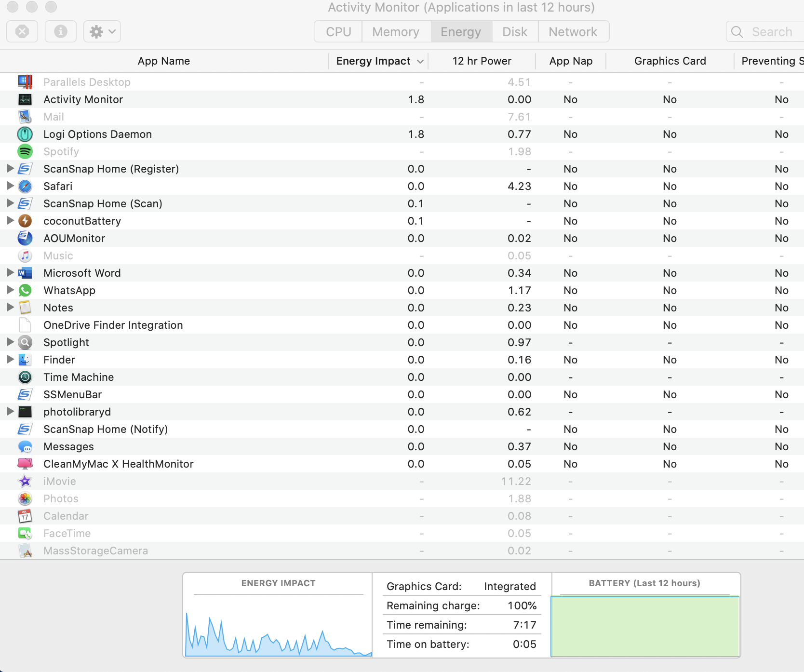Image resolution: width=804 pixels, height=672 pixels.
Task: Click the Finder face icon
Action: (x=25, y=360)
